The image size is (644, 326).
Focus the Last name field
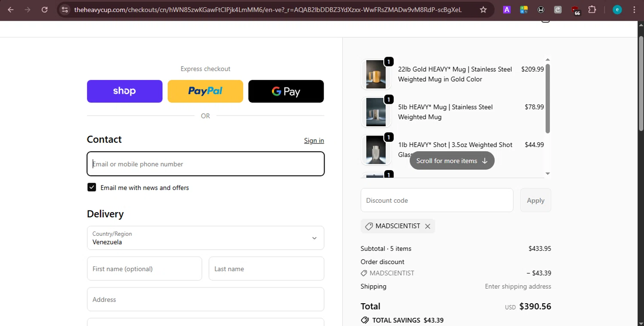(266, 269)
